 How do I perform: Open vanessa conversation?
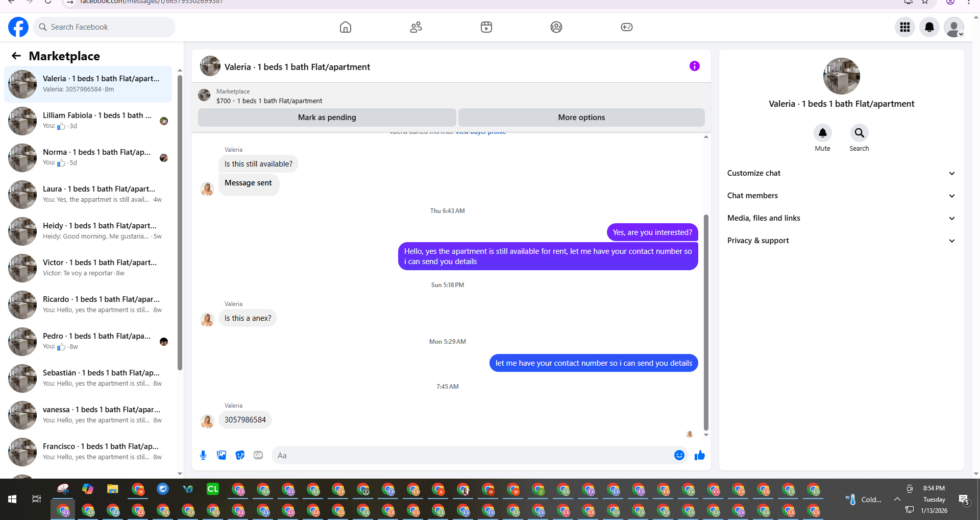(88, 415)
